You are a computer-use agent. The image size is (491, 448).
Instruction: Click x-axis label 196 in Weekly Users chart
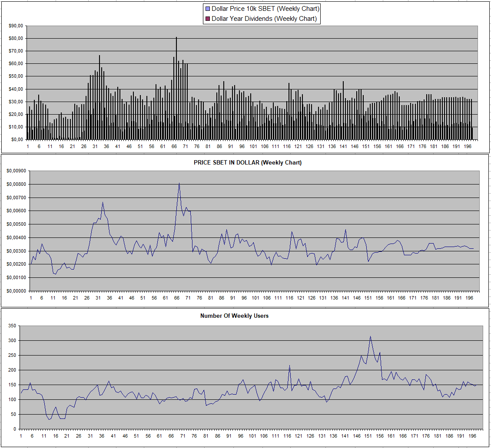472,436
